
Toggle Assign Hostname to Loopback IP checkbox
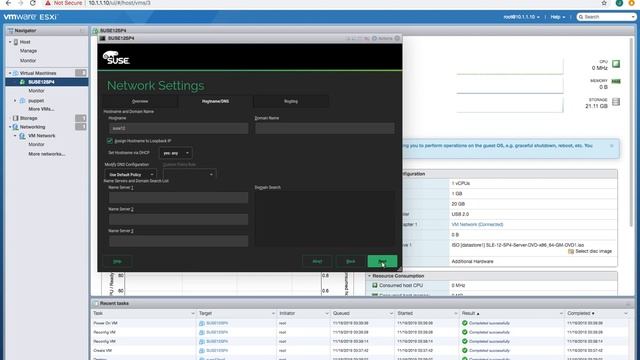coord(110,141)
